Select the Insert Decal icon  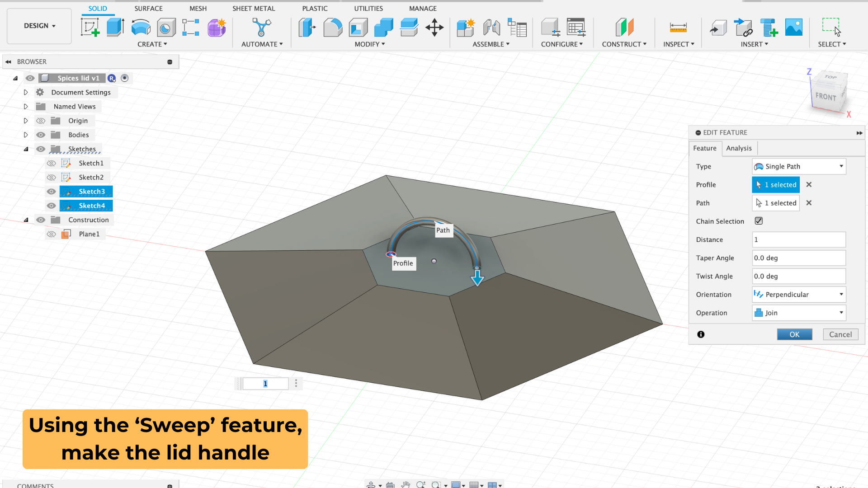[743, 28]
